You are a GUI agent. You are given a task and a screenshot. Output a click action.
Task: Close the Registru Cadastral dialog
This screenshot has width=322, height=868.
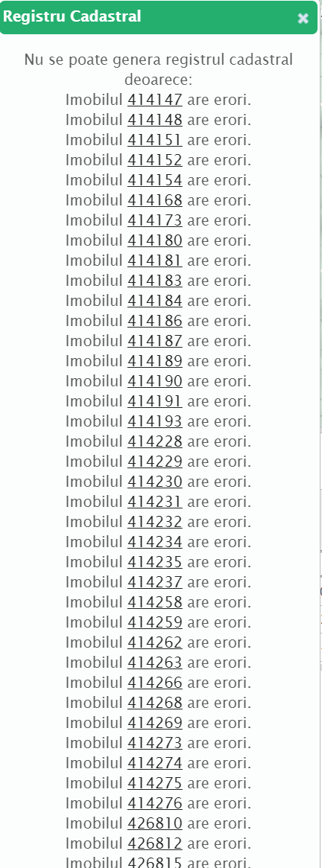point(303,19)
